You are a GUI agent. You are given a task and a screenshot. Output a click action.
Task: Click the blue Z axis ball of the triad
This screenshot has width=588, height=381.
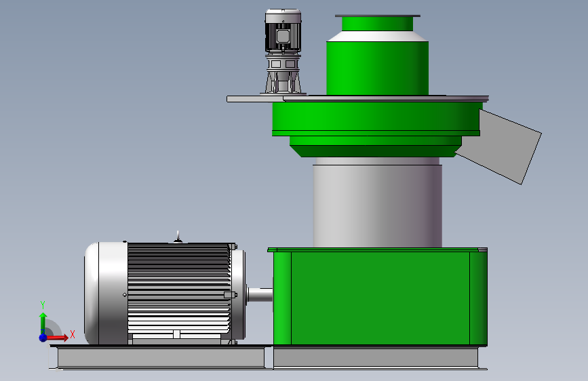click(43, 338)
